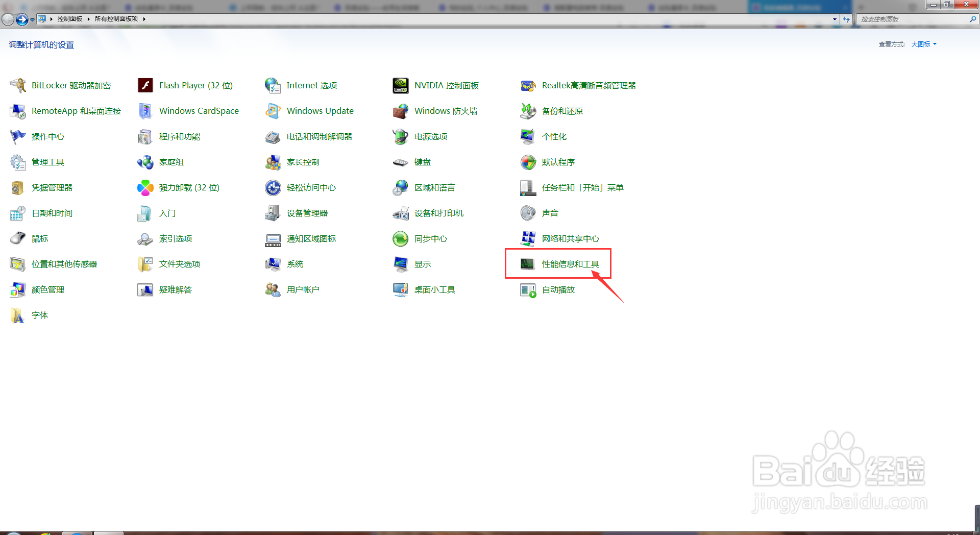The width and height of the screenshot is (980, 535).
Task: Click the 位置和其他传感器 link
Action: tap(64, 264)
